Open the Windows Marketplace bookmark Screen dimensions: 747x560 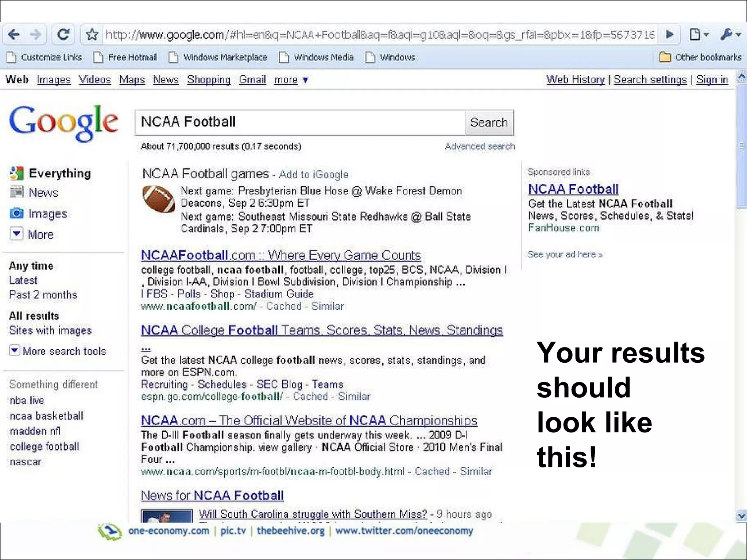[x=218, y=57]
